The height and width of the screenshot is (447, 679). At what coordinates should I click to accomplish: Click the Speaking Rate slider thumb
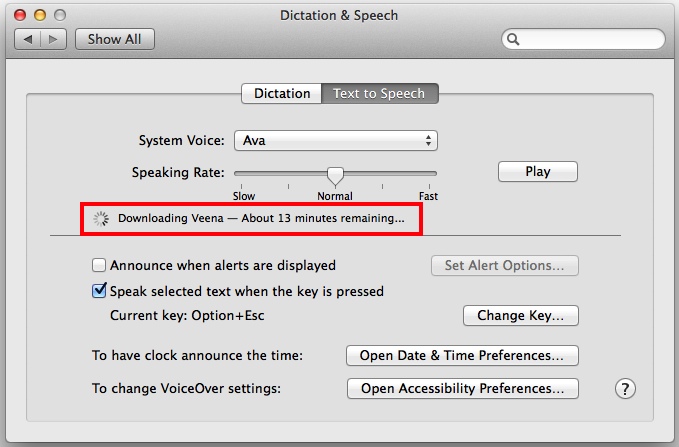pyautogui.click(x=335, y=176)
